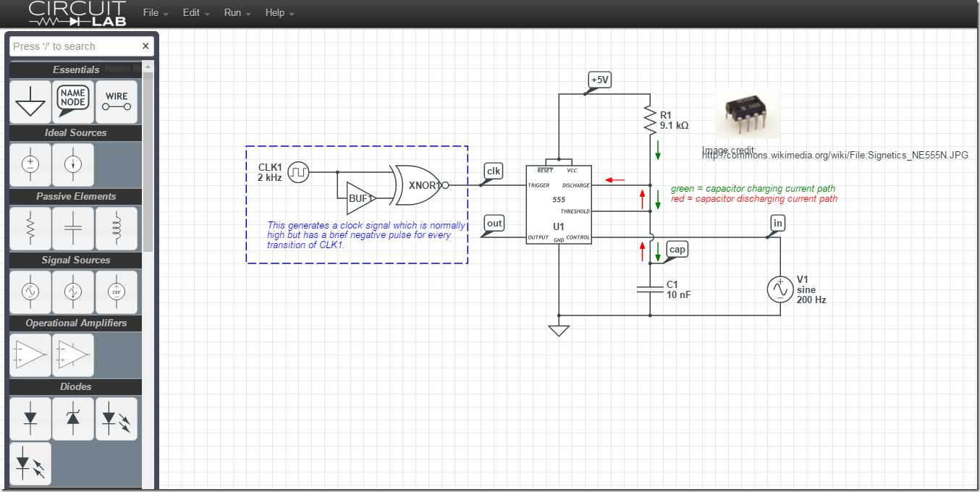Click the NE555 chip photo
980x492 pixels.
point(748,114)
